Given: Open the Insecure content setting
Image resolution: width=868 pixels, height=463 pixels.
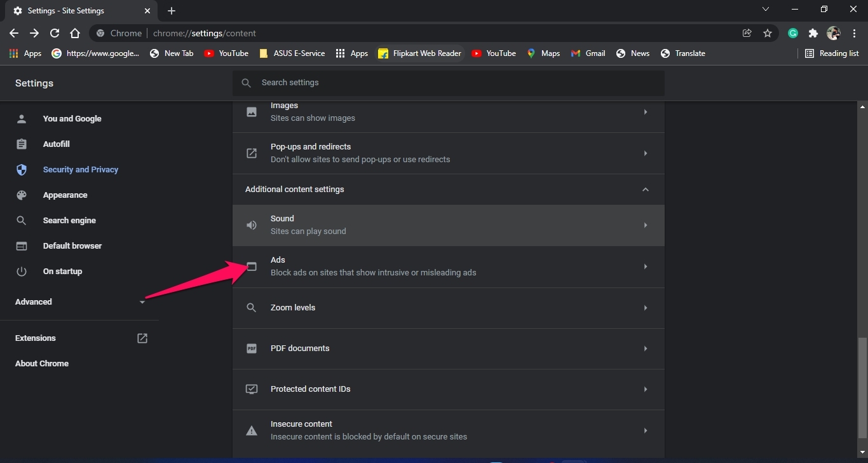Looking at the screenshot, I should [449, 431].
